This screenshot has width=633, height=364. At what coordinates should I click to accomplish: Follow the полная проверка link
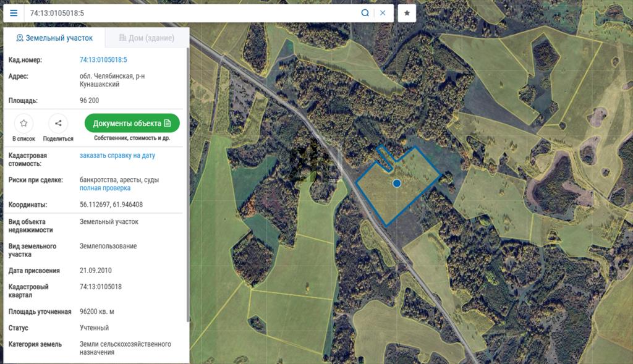coord(105,188)
